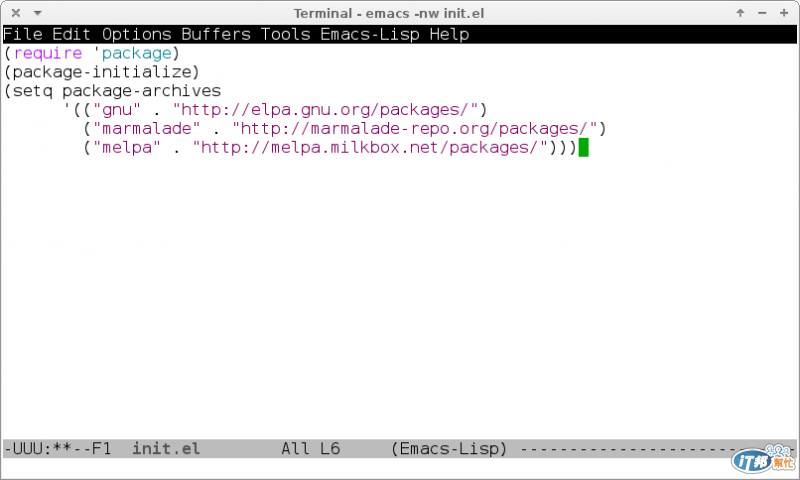Open the Options menu
Screen dimensions: 800x480
(137, 34)
